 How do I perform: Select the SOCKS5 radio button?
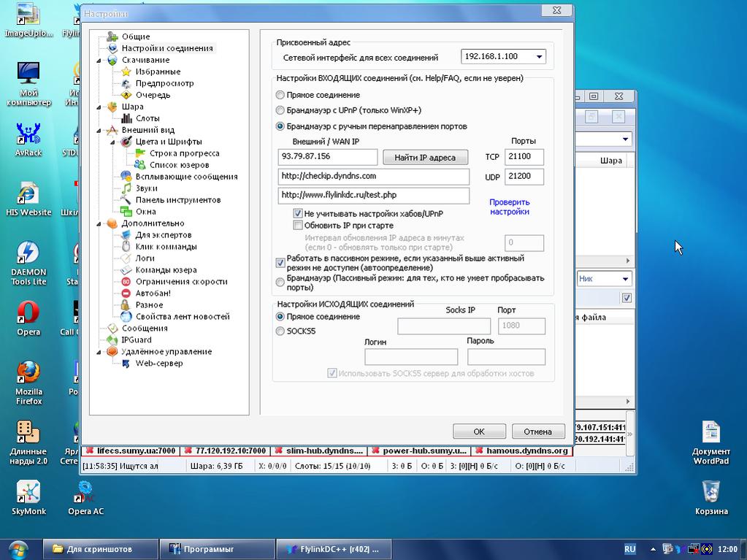pyautogui.click(x=280, y=331)
